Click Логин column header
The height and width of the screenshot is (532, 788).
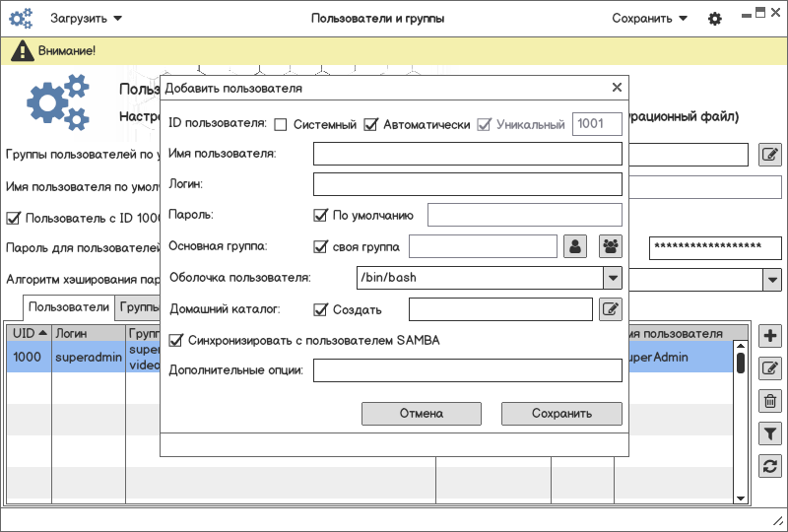pos(89,333)
